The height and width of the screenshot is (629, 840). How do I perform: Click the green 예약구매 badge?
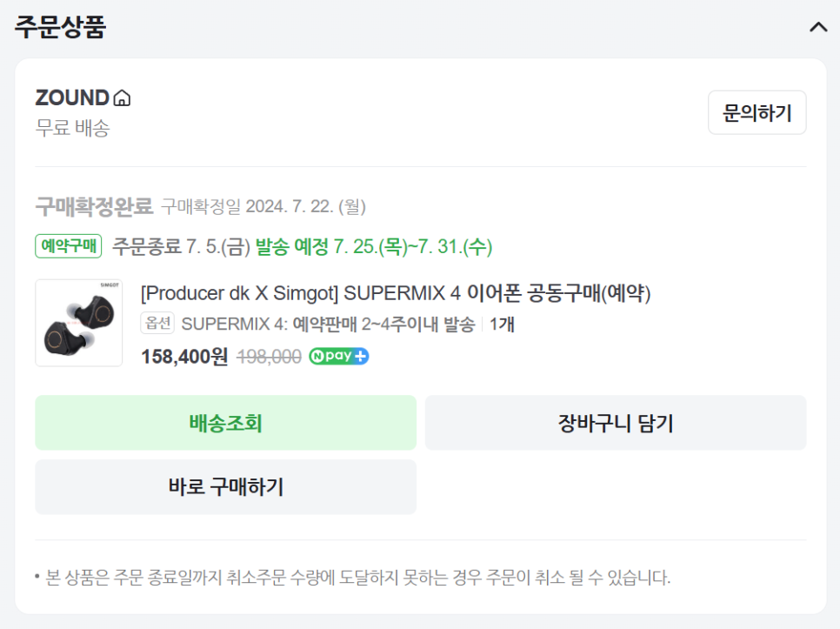tap(69, 246)
